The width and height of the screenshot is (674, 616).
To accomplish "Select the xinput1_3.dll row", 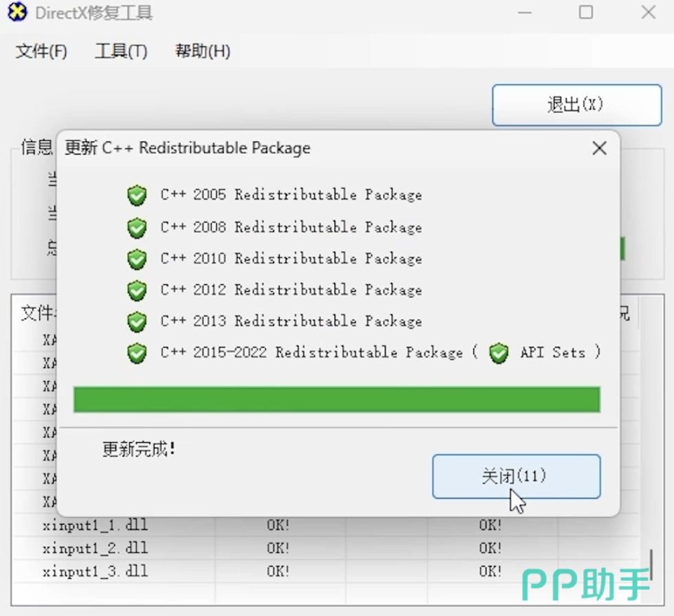I will (326, 571).
